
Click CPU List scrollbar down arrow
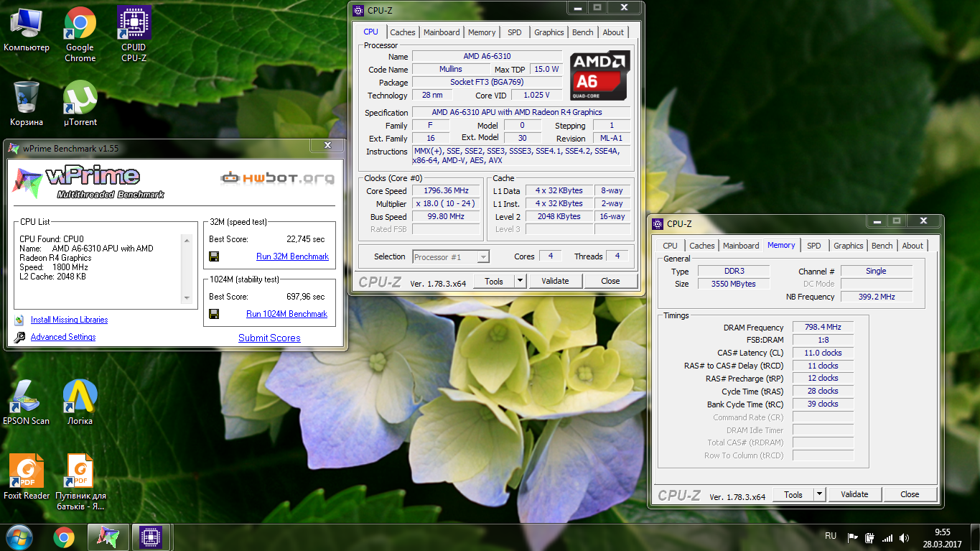(187, 297)
